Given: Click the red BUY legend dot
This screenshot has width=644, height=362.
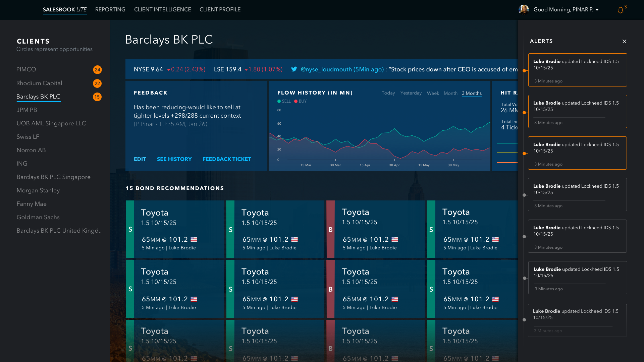Looking at the screenshot, I should pyautogui.click(x=296, y=101).
